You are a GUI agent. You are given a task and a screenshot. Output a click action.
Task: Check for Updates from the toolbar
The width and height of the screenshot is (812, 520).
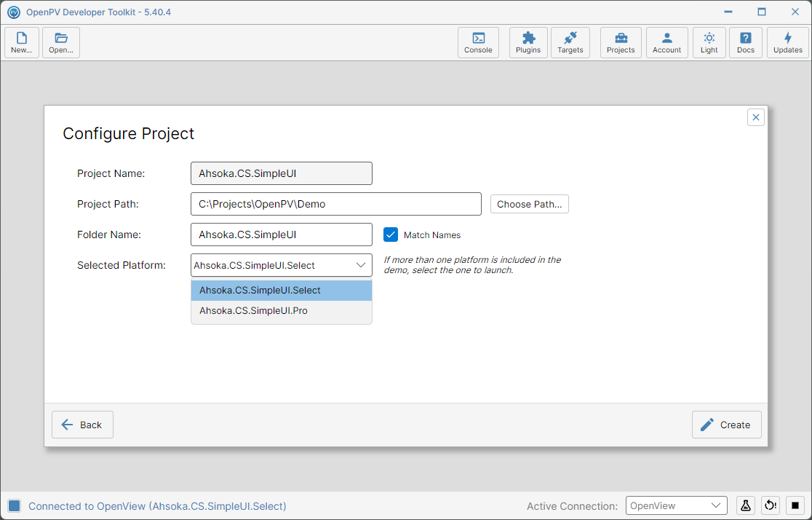788,42
